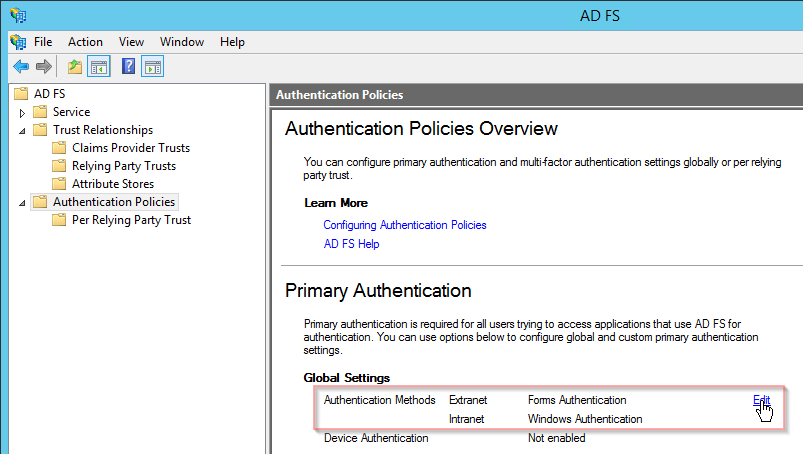This screenshot has width=803, height=454.
Task: Click the Trust Relationships folder icon
Action: (40, 129)
